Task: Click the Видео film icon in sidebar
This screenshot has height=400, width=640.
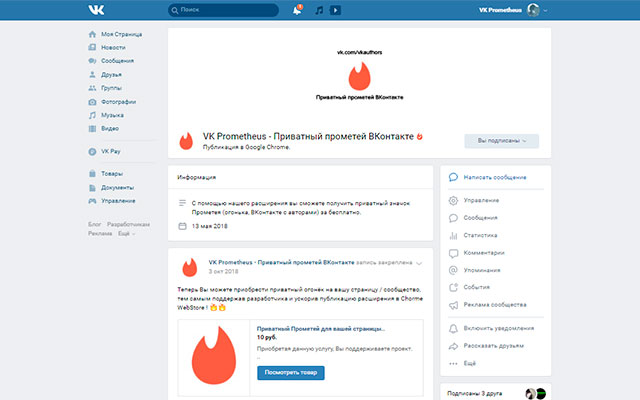Action: click(92, 129)
